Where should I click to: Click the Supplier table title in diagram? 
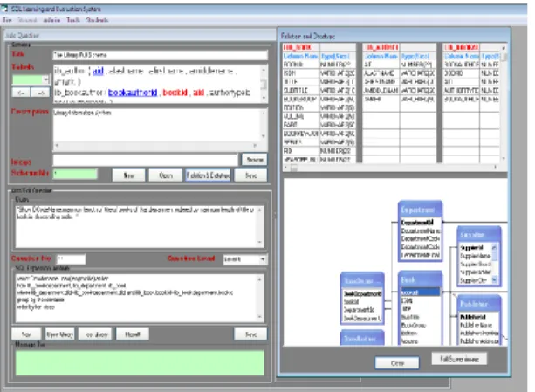(472, 235)
